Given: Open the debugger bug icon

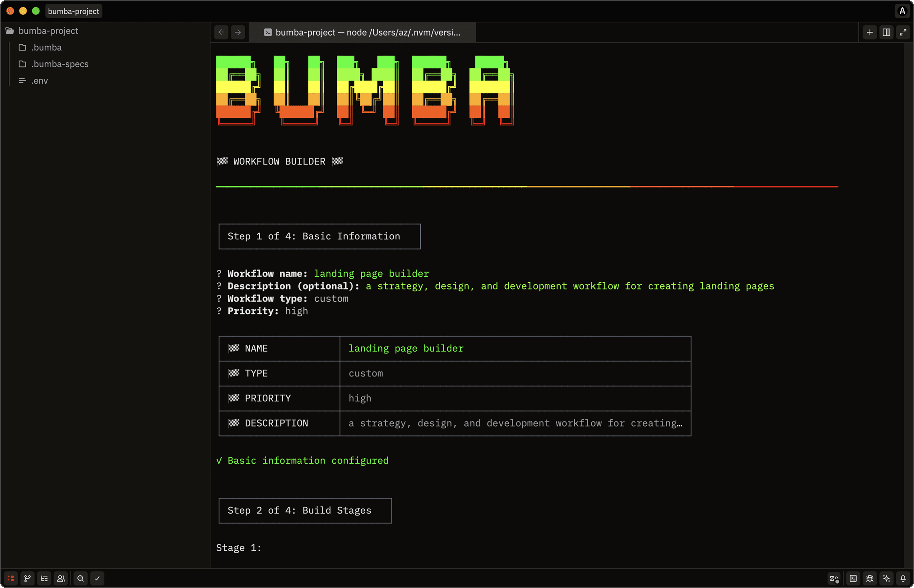Looking at the screenshot, I should click(x=870, y=578).
